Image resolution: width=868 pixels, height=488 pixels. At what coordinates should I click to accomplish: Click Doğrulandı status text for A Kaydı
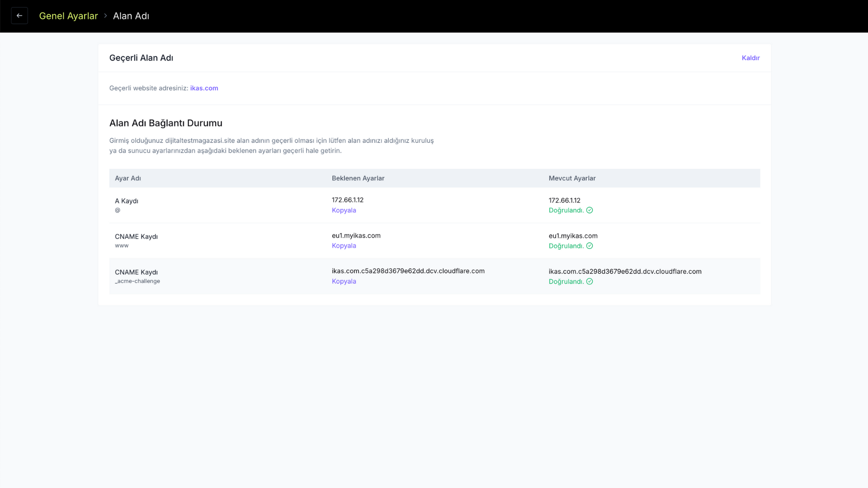[566, 210]
